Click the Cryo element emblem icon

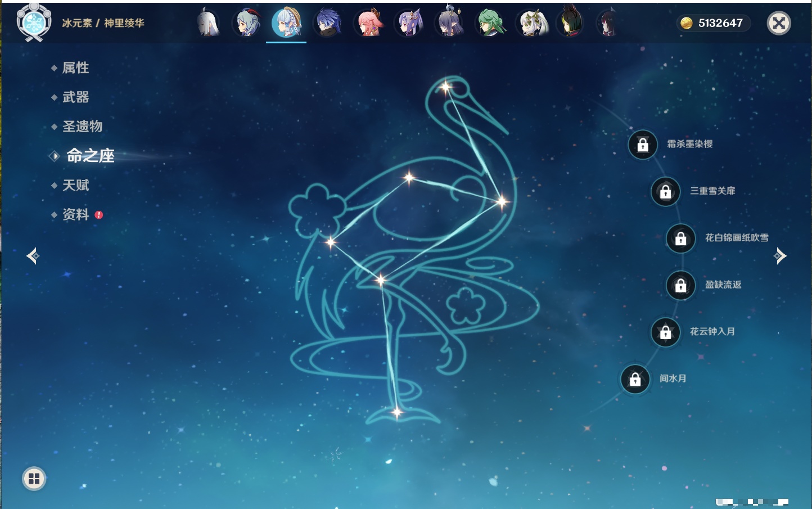(x=34, y=23)
